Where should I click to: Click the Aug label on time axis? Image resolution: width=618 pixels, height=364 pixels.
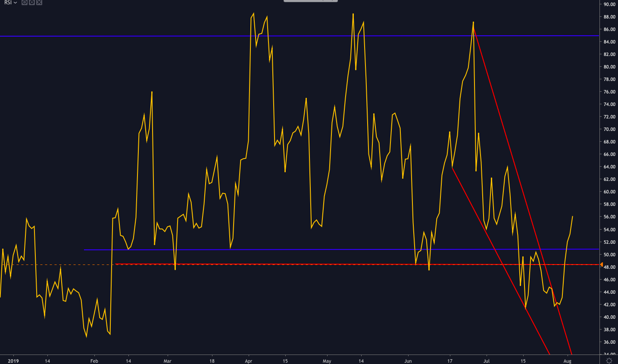pos(567,361)
